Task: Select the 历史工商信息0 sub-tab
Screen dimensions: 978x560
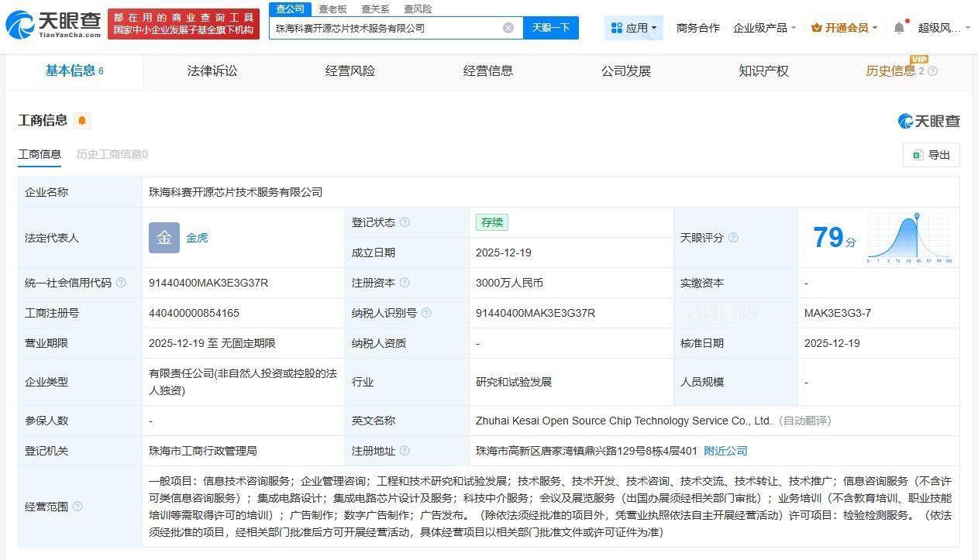Action: click(x=112, y=154)
